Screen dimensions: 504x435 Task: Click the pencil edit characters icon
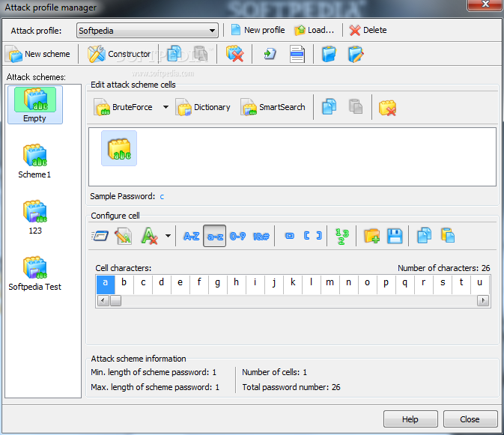(124, 236)
